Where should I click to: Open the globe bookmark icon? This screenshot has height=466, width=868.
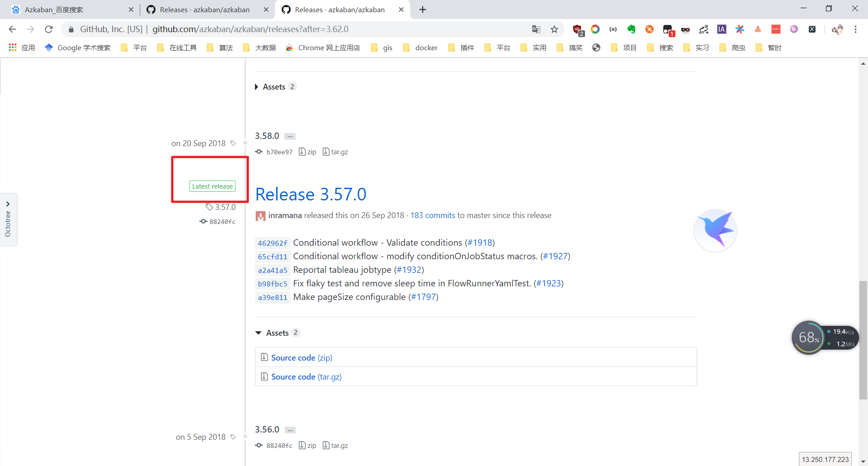(x=596, y=48)
